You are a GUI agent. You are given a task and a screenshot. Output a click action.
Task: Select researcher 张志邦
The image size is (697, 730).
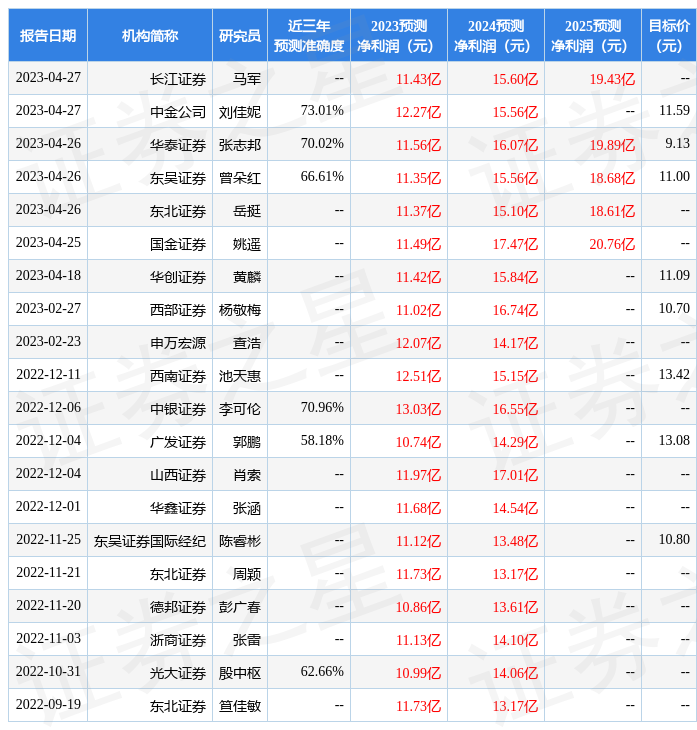point(240,145)
